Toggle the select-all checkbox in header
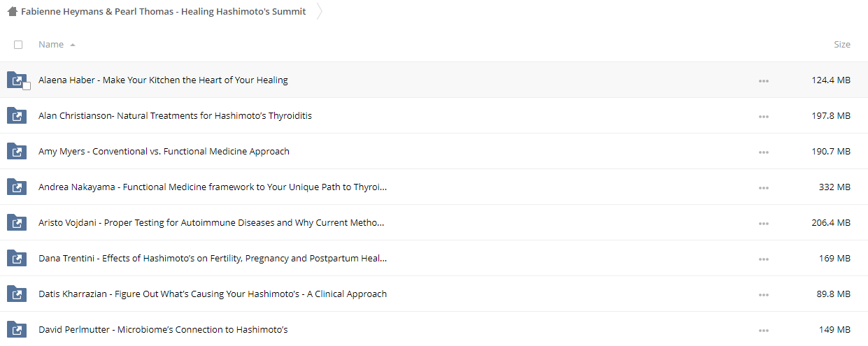Screen dimensions: 868x346 pos(18,45)
